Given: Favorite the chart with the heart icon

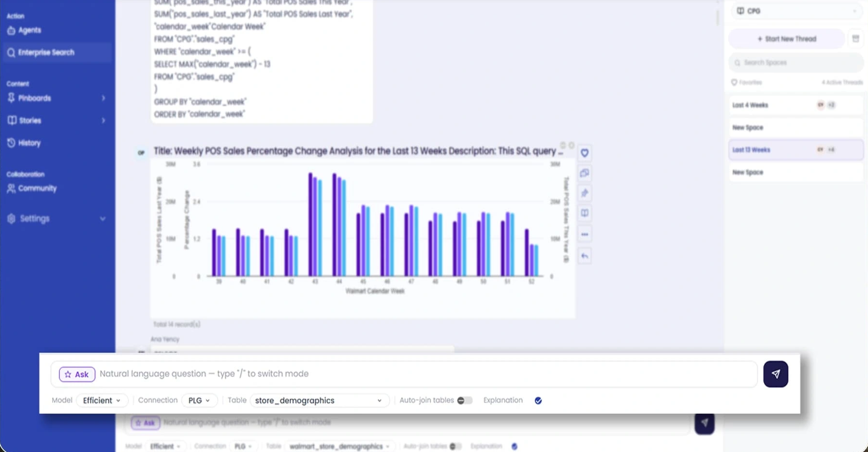Looking at the screenshot, I should coord(585,153).
